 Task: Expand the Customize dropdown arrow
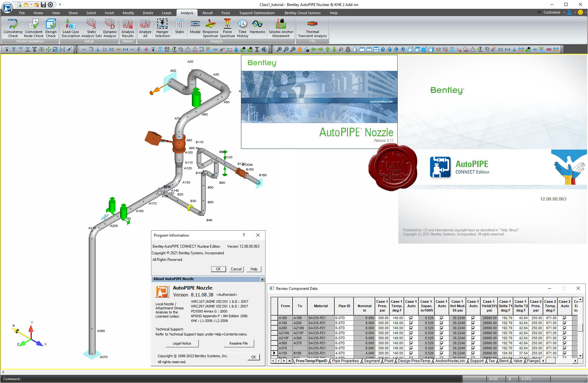pos(564,13)
